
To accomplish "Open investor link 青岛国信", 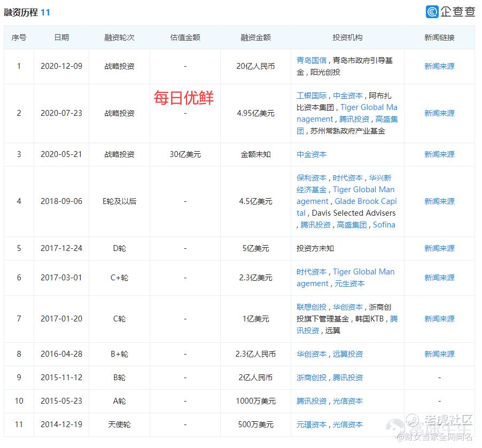I will pos(312,60).
